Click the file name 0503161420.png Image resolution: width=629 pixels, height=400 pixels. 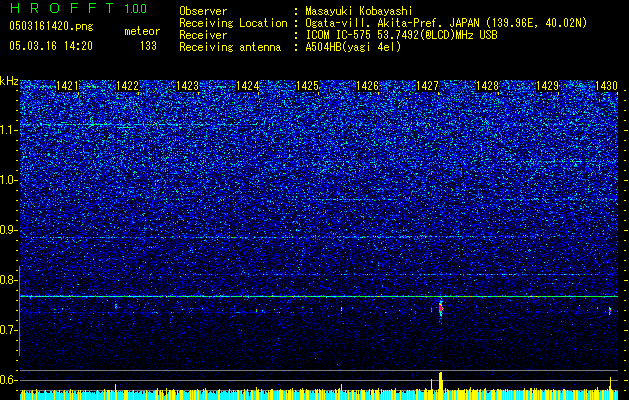click(51, 26)
